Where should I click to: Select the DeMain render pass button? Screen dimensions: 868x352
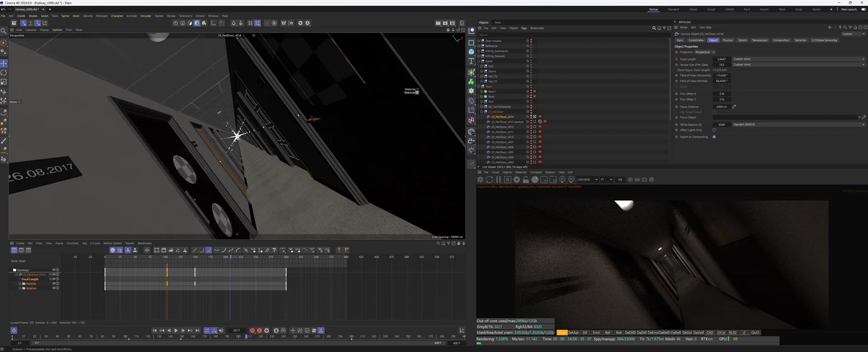click(573, 333)
